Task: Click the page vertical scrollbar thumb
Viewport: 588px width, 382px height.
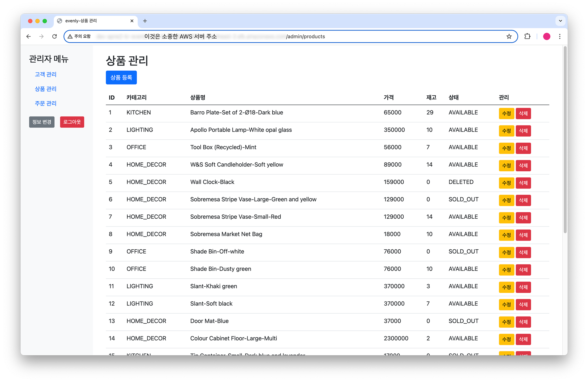Action: pos(565,140)
